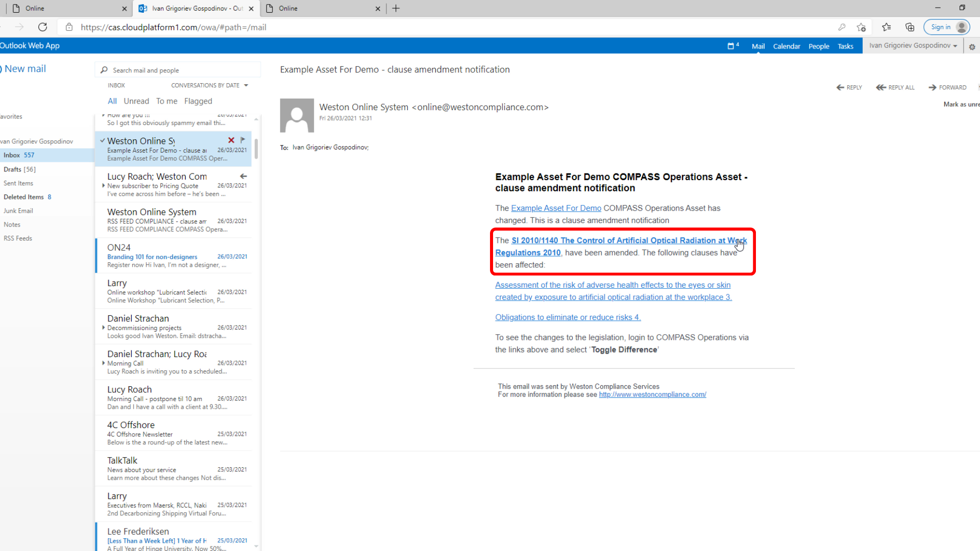Open the settings gear icon

pos(972,46)
